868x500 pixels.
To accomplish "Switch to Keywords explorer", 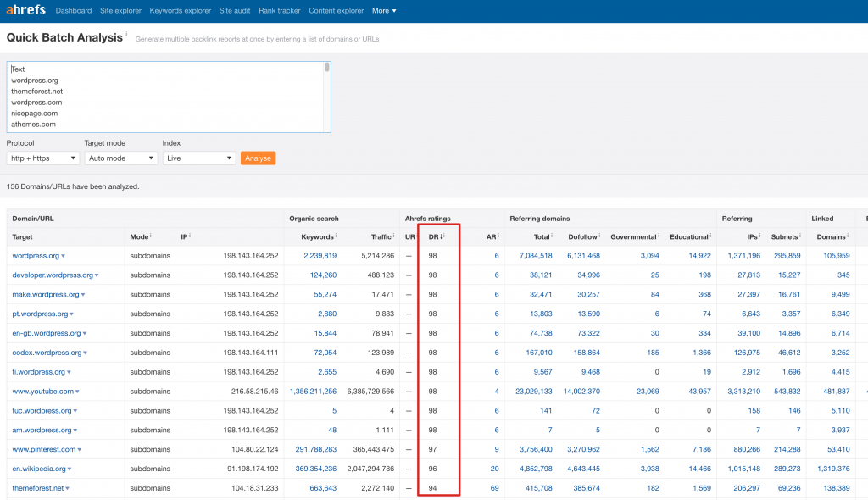I will click(180, 11).
